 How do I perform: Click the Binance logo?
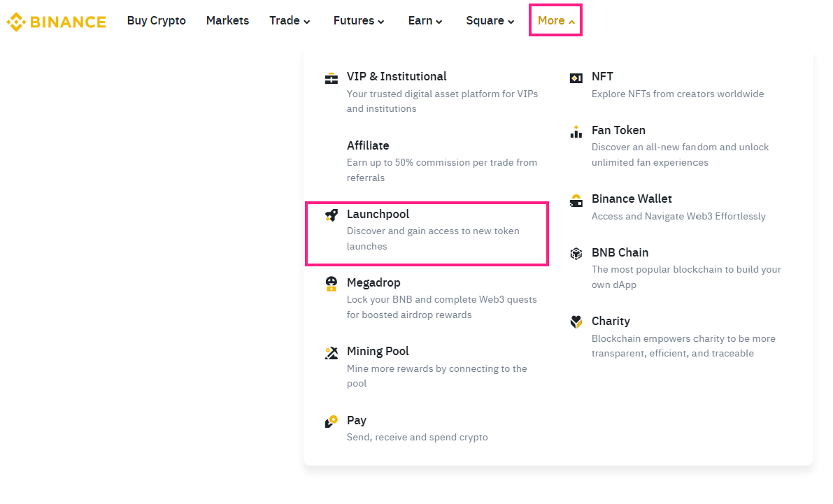pyautogui.click(x=56, y=22)
